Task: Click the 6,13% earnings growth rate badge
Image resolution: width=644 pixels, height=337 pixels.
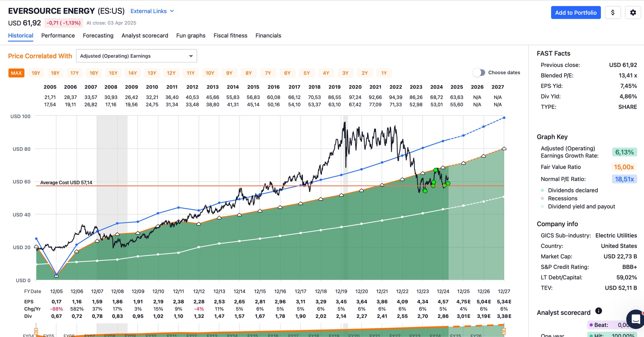Action: [x=624, y=152]
